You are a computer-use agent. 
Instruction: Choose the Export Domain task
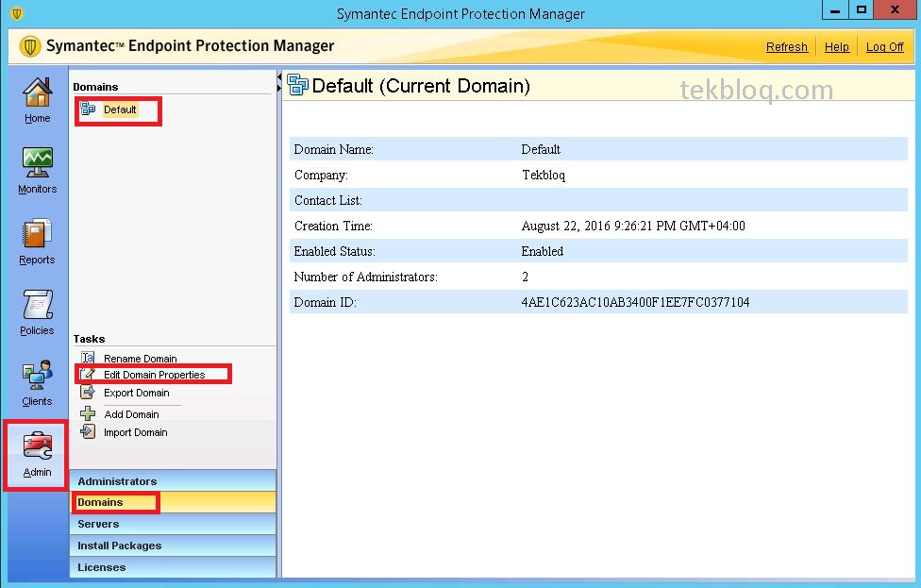[x=137, y=393]
